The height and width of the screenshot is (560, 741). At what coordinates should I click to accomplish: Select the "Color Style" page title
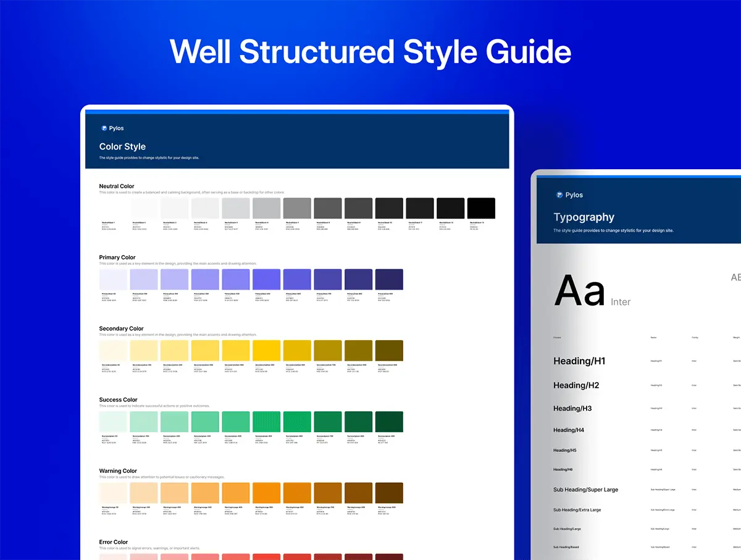point(122,147)
